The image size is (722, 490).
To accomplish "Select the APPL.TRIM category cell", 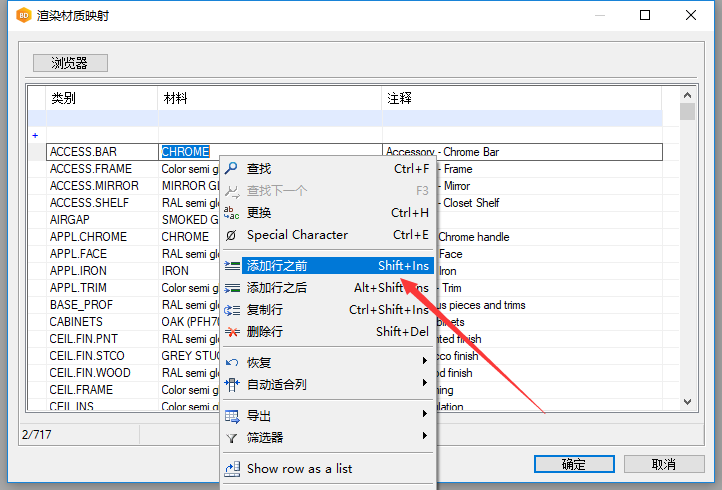I will coord(102,288).
